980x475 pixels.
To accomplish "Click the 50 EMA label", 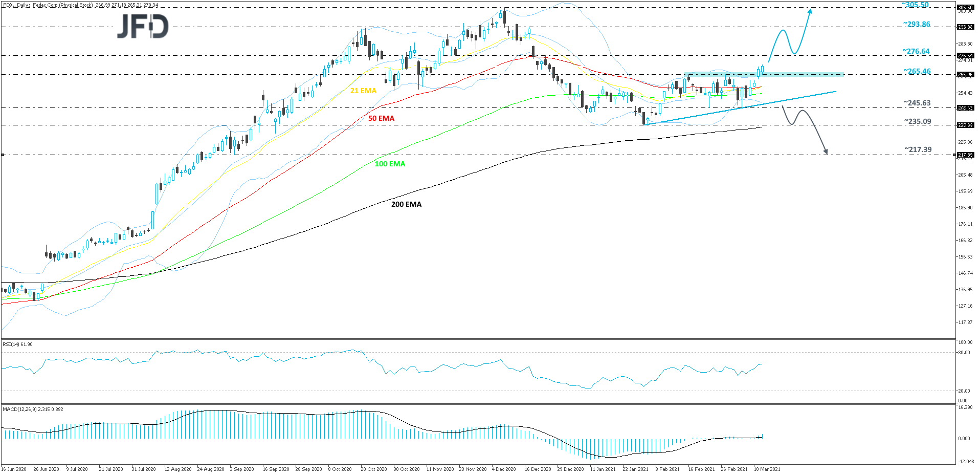I will pos(381,118).
